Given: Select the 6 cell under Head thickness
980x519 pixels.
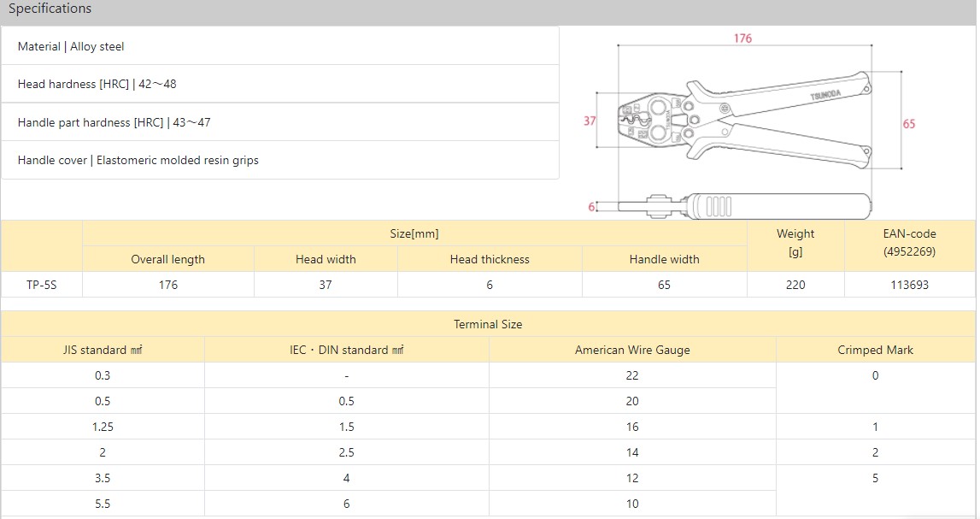Looking at the screenshot, I should (490, 285).
